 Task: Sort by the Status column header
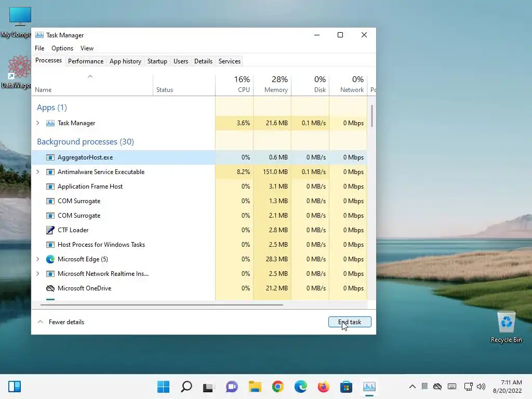coord(184,85)
